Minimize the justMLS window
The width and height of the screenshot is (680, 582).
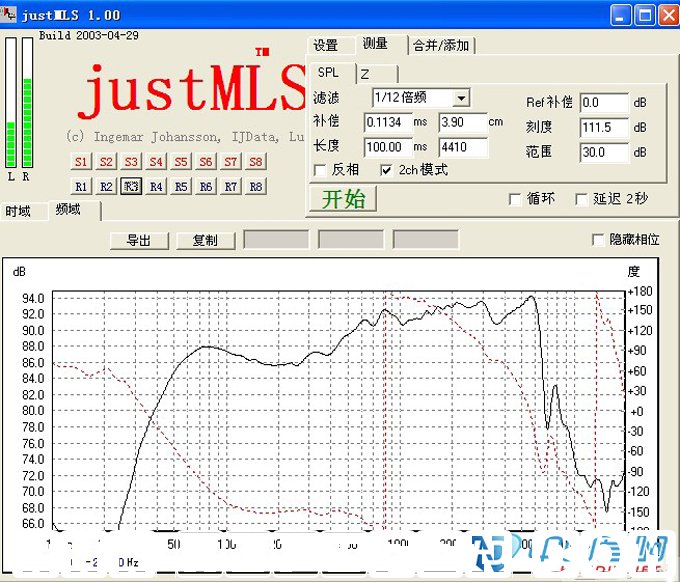coord(621,15)
